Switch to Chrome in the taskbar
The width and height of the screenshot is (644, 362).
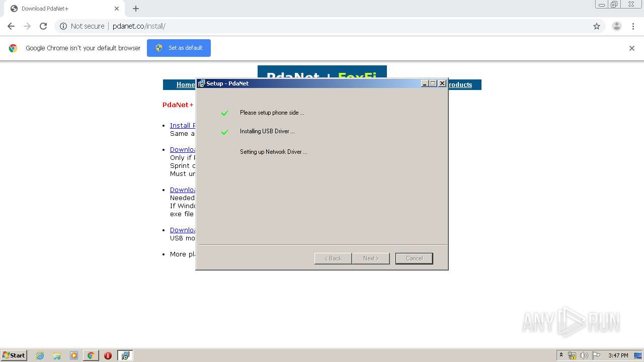coord(91,355)
